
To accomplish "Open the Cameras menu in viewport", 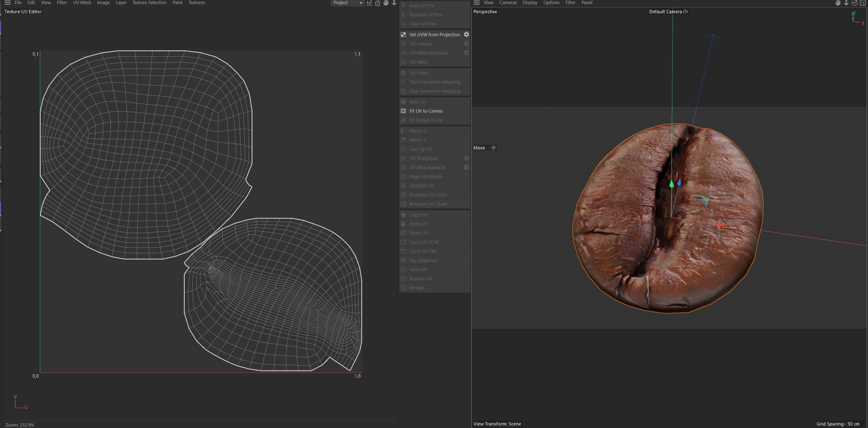I will [508, 3].
